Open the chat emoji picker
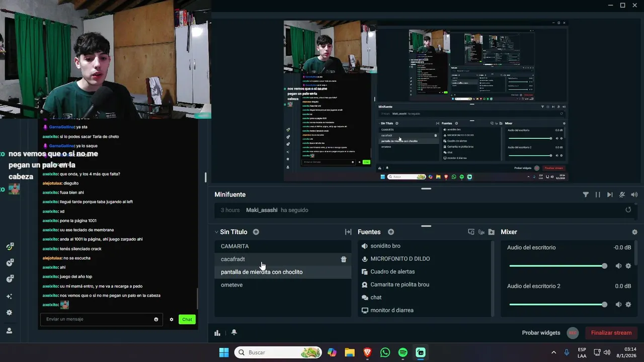 pos(156,319)
